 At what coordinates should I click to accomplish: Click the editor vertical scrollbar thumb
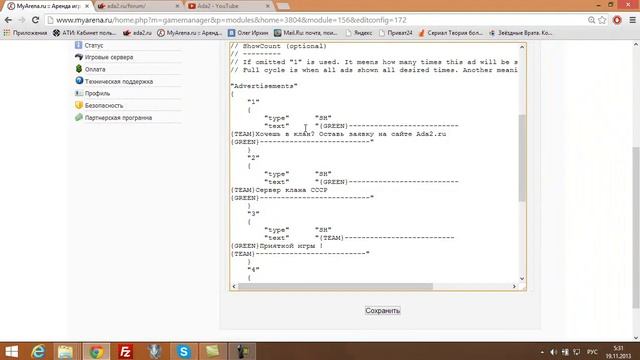[x=522, y=158]
